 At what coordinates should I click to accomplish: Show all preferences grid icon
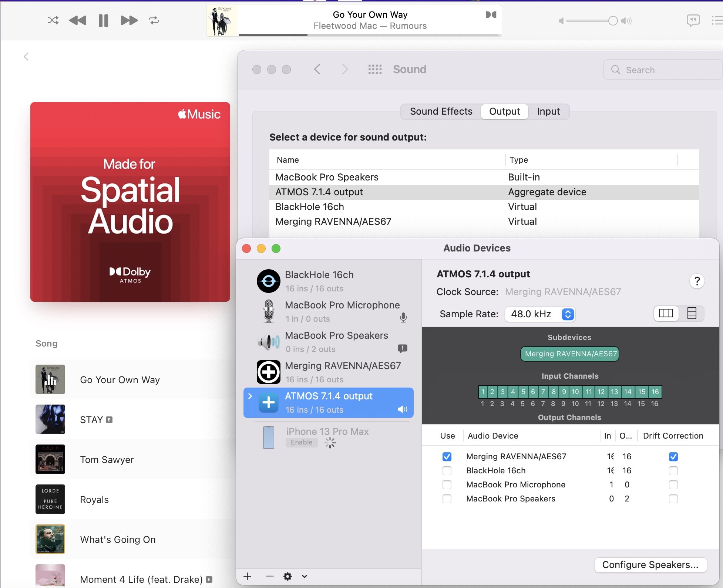375,69
